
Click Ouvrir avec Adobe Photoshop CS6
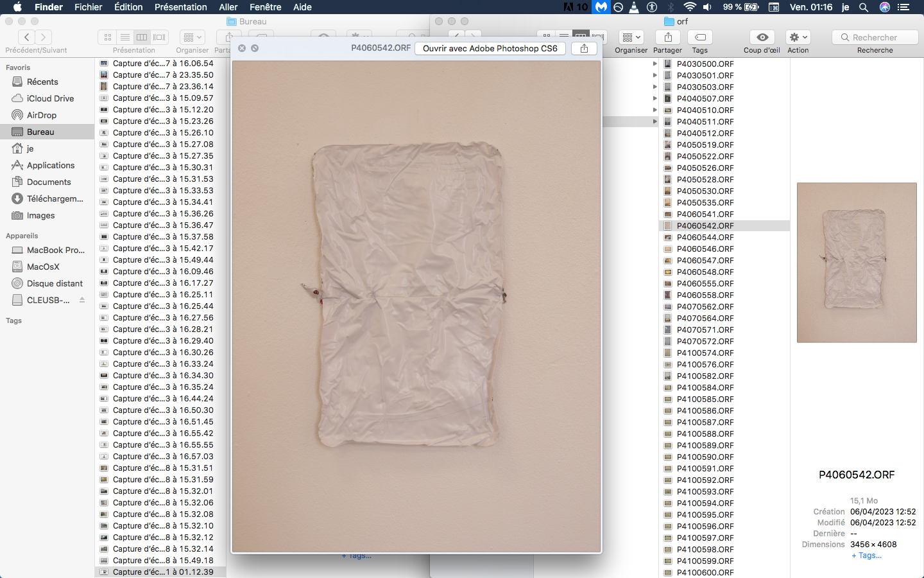coord(490,48)
